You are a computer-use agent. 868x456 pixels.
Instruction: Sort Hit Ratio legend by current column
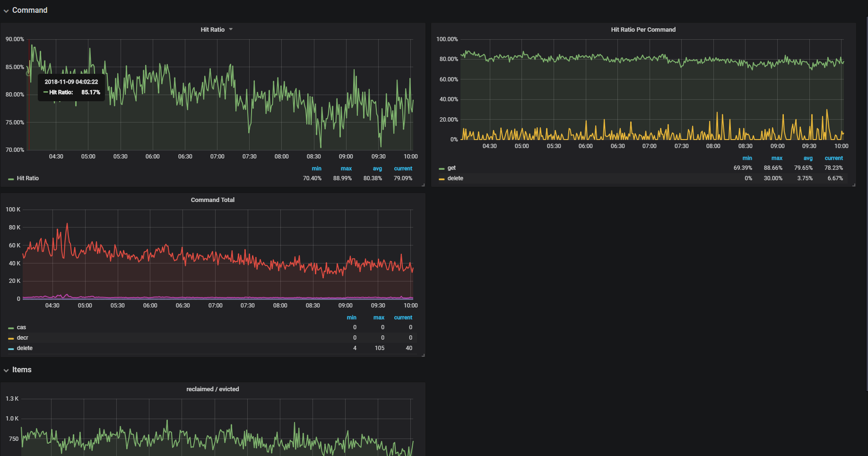(x=403, y=168)
